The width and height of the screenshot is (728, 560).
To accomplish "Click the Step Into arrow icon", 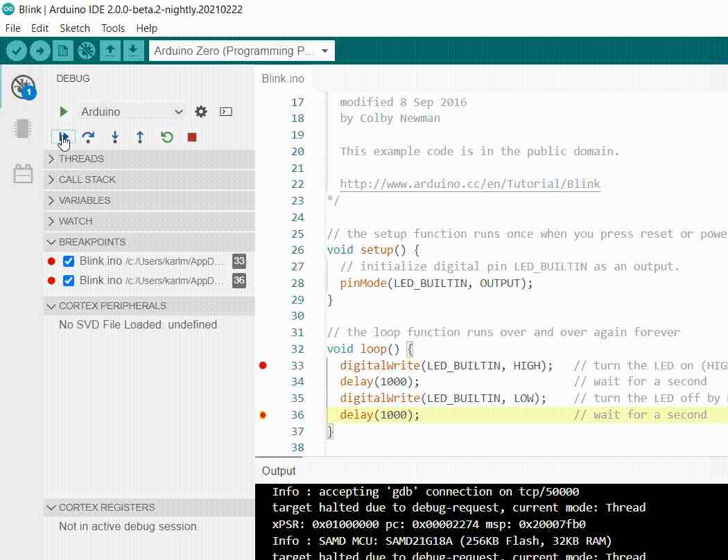I will pos(114,137).
